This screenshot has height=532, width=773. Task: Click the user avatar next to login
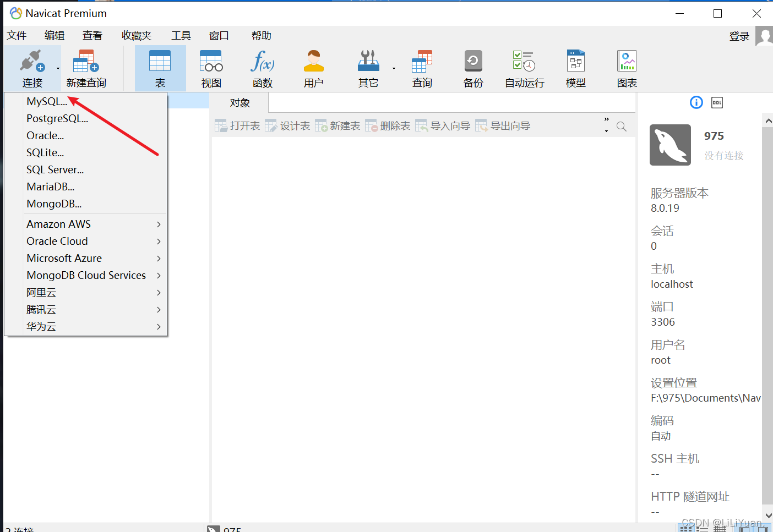click(x=764, y=36)
